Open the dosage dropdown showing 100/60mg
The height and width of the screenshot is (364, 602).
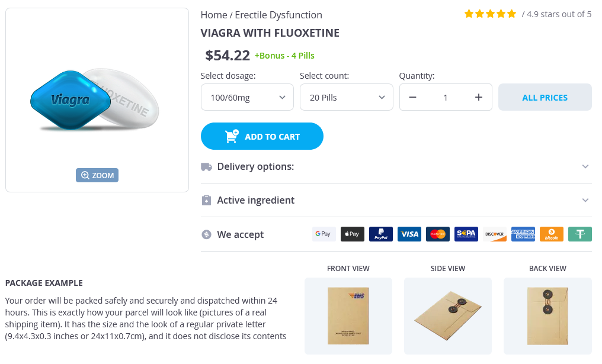pyautogui.click(x=247, y=98)
